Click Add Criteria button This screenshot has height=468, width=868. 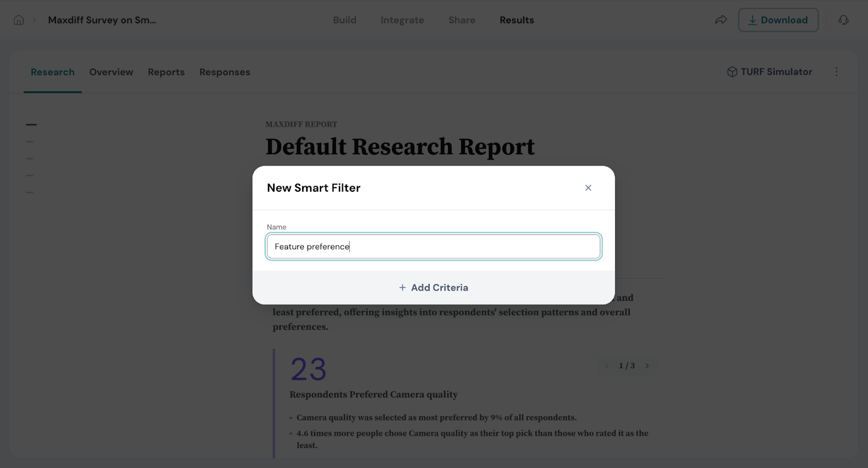[433, 288]
